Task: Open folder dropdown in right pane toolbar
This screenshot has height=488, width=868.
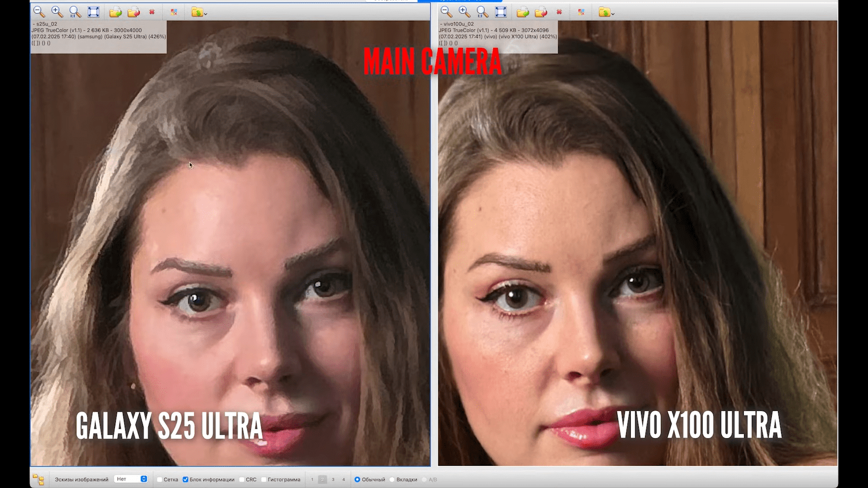Action: 606,11
